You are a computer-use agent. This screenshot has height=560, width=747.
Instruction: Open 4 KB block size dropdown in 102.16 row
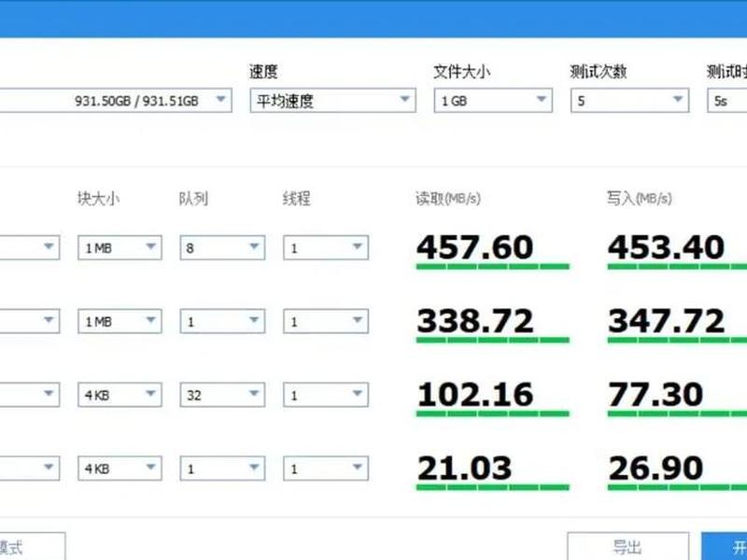click(x=120, y=395)
